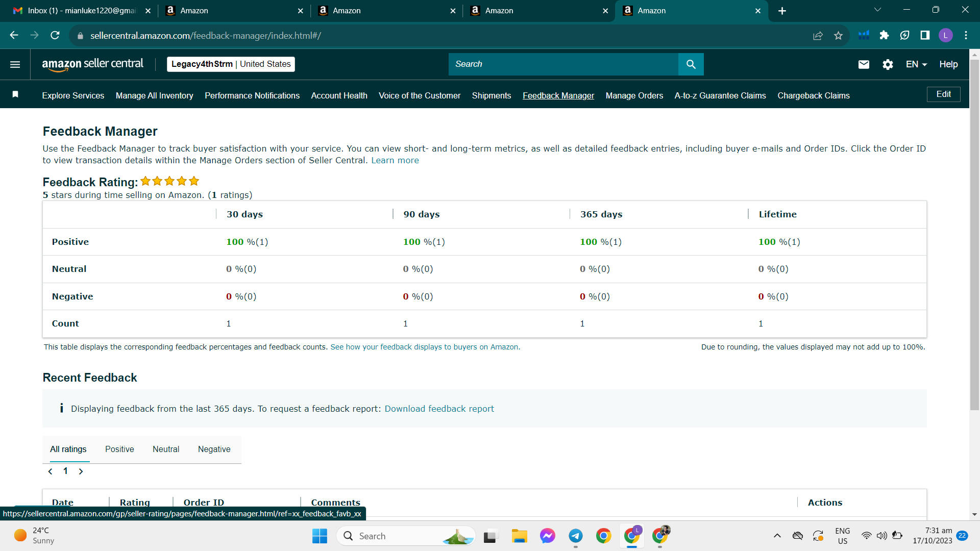
Task: Select the All ratings tab
Action: coord(68,449)
